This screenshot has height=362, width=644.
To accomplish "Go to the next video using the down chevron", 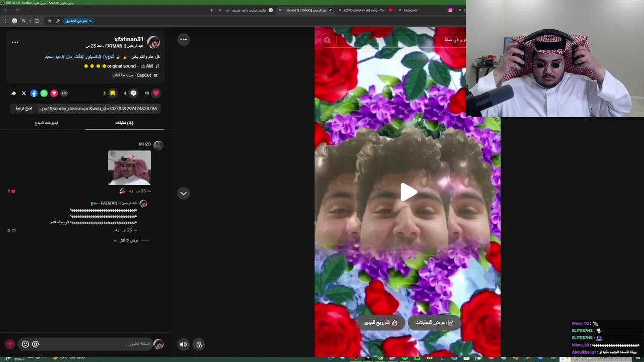I will tap(184, 193).
